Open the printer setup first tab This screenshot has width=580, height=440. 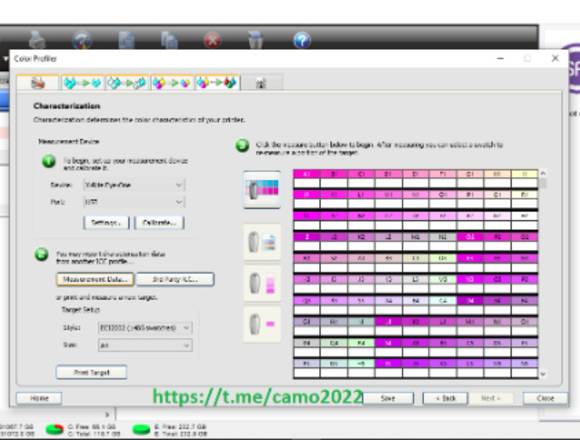pos(38,83)
